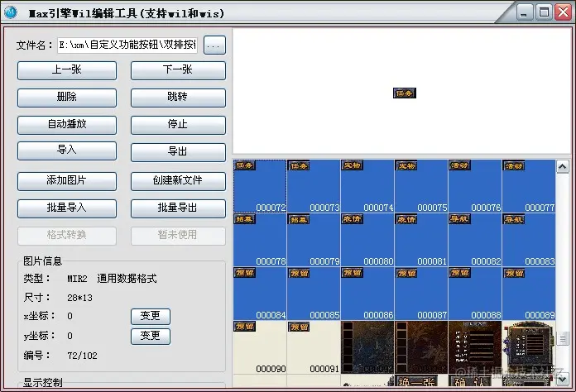576x392 pixels.
Task: Click the 下一张 next image button
Action: pos(178,70)
